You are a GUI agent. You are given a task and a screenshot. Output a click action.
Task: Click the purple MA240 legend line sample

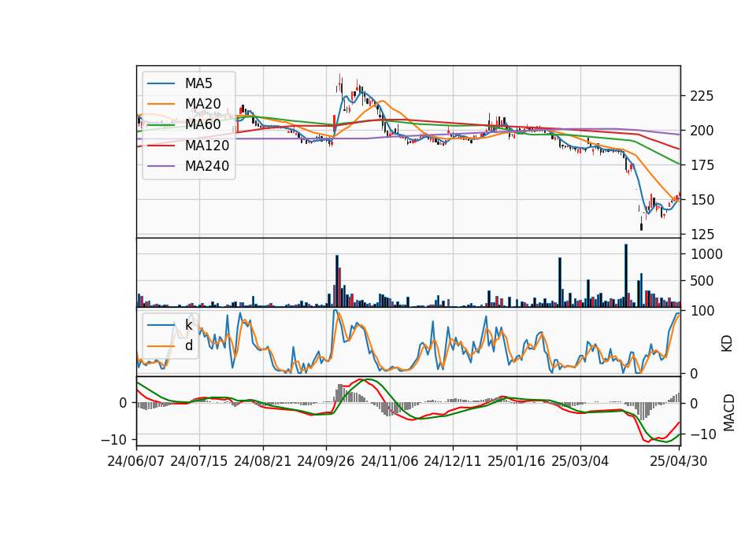click(x=161, y=166)
